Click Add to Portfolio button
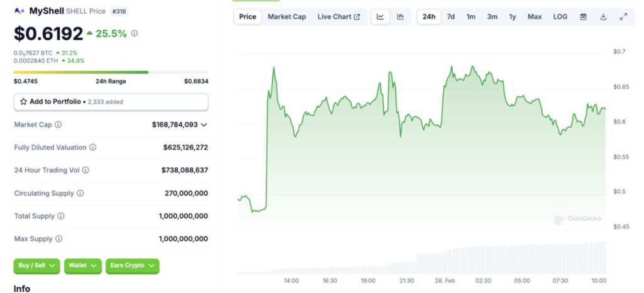This screenshot has width=644, height=293. 111,102
